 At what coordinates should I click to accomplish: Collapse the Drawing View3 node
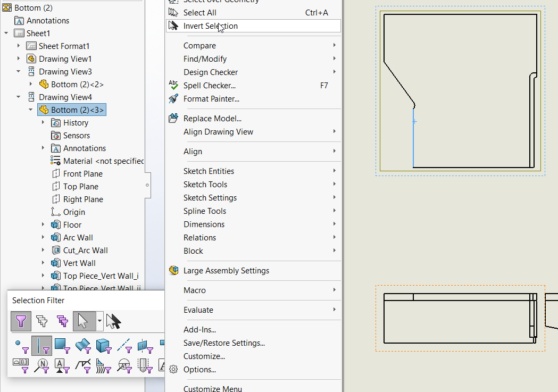[x=19, y=71]
